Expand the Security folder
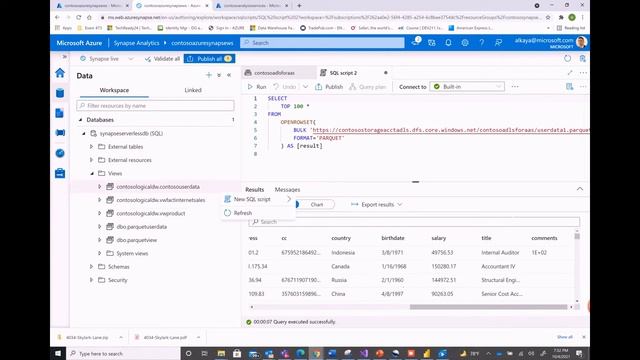This screenshot has height=360, width=640. click(x=91, y=280)
